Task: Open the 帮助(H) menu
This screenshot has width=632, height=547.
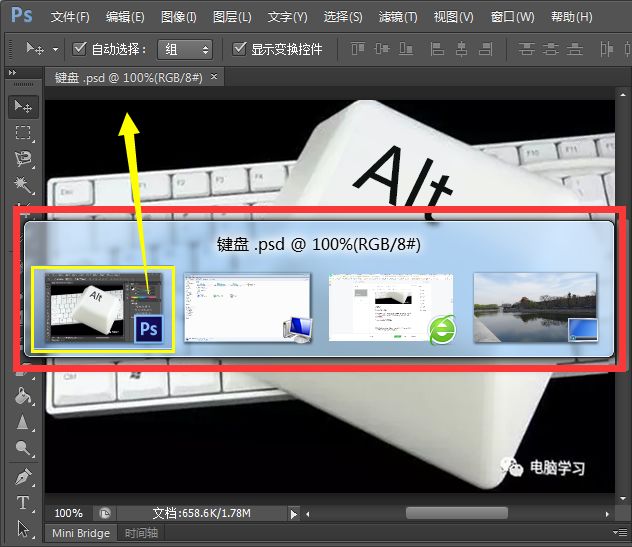Action: click(572, 17)
